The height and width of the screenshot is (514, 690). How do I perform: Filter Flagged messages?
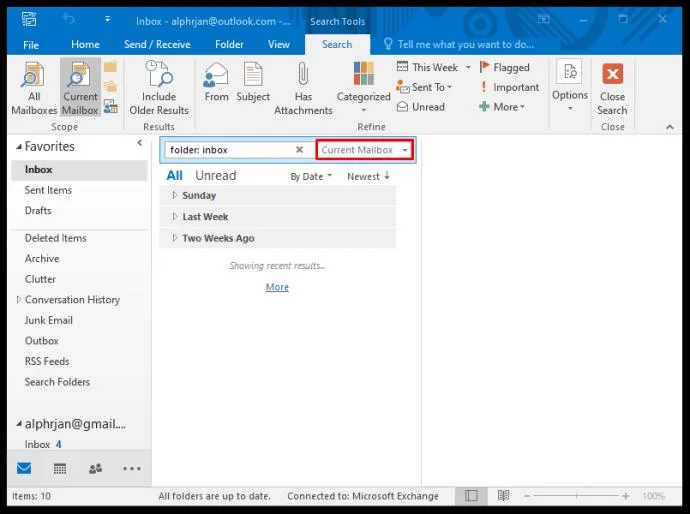pyautogui.click(x=505, y=67)
